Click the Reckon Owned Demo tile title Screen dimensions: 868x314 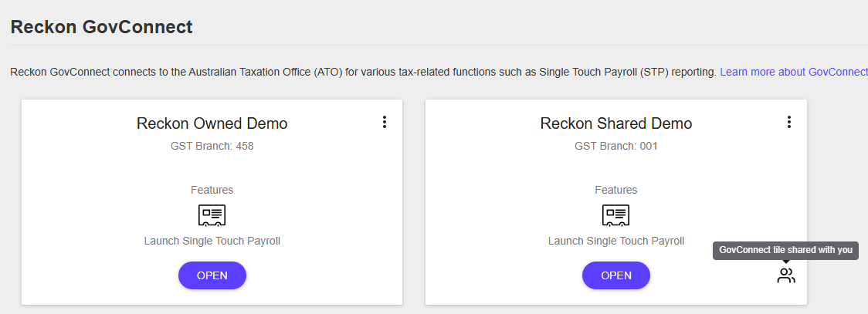pyautogui.click(x=212, y=123)
